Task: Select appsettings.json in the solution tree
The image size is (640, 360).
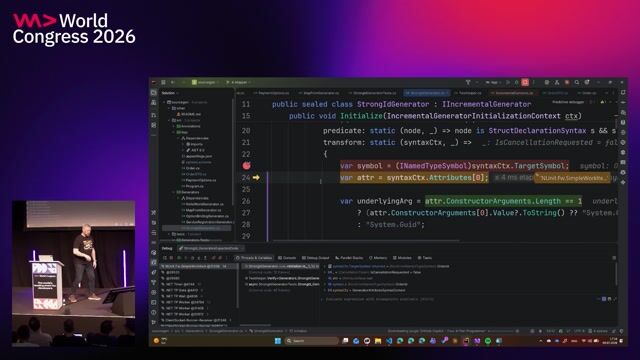Action: (198, 156)
